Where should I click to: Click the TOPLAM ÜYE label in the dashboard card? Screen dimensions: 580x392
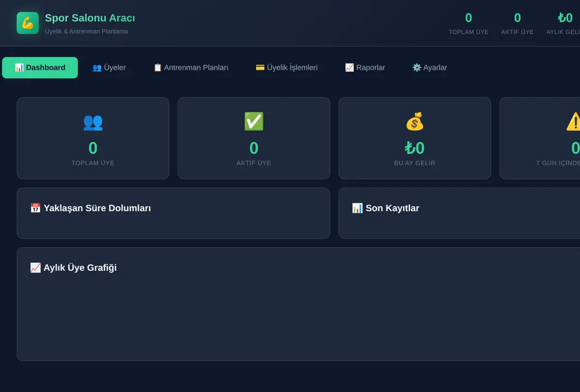tap(93, 163)
